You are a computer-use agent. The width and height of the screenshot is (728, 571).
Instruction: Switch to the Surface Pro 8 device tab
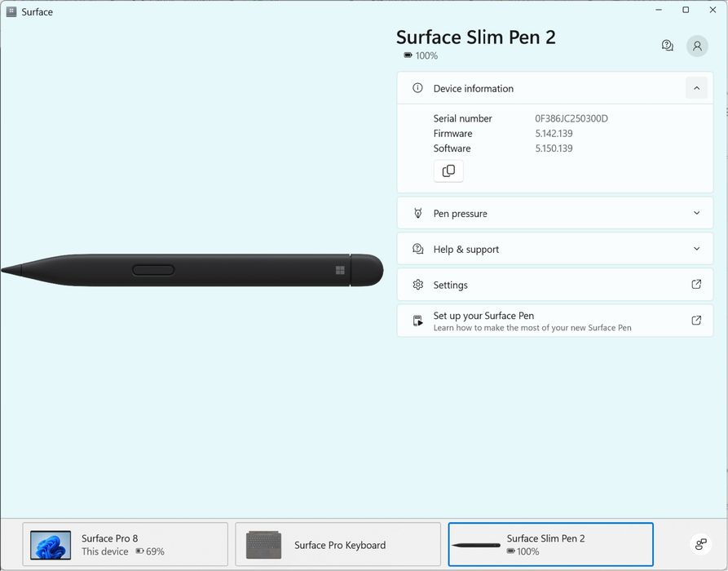tap(125, 545)
